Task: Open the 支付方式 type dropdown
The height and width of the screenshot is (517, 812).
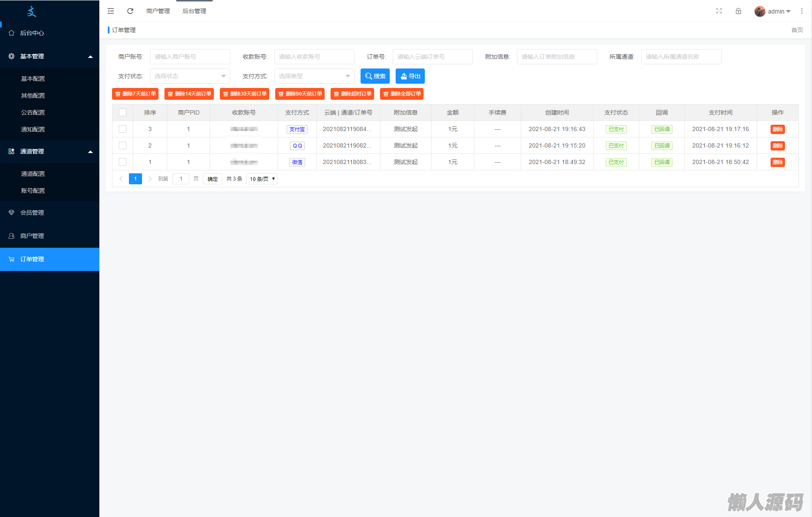Action: (x=314, y=76)
